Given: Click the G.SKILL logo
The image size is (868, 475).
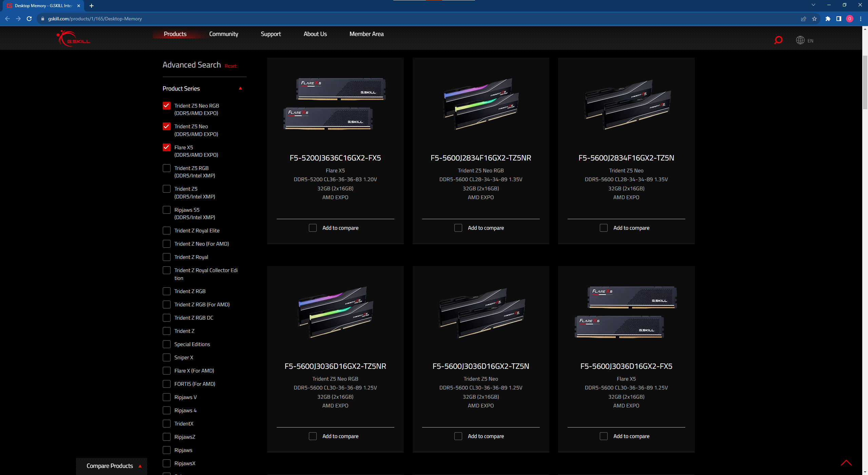Looking at the screenshot, I should tap(74, 38).
